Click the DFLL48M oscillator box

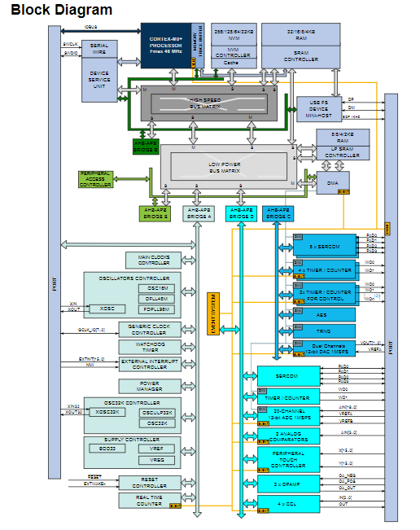[156, 299]
